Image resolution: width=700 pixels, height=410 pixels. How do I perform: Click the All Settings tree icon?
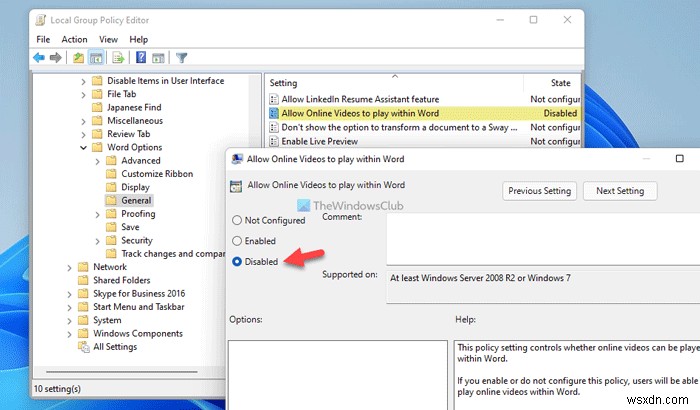[x=83, y=347]
